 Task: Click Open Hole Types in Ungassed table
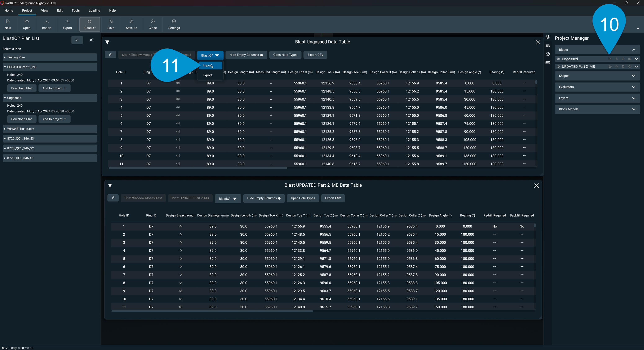[285, 55]
